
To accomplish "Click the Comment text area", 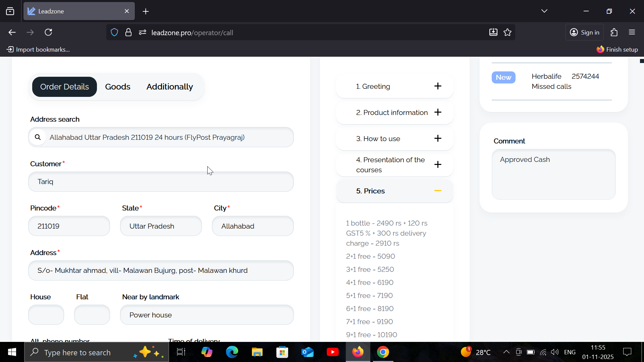I will coord(553,174).
